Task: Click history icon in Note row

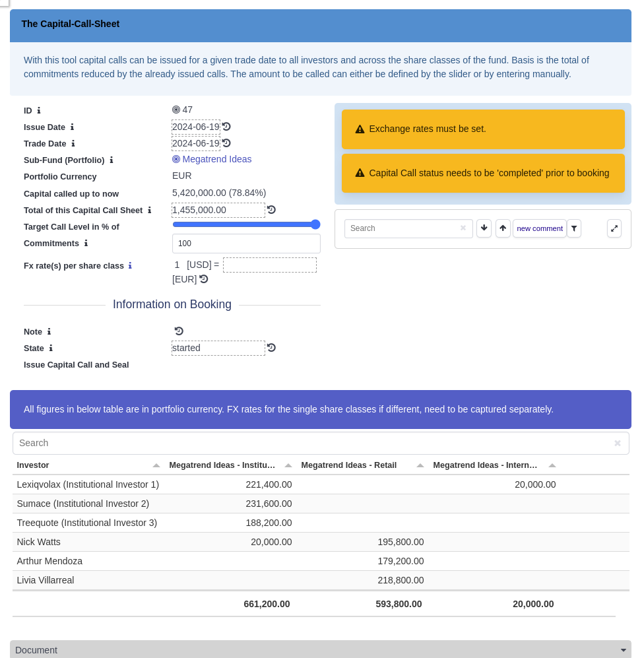Action: [179, 331]
